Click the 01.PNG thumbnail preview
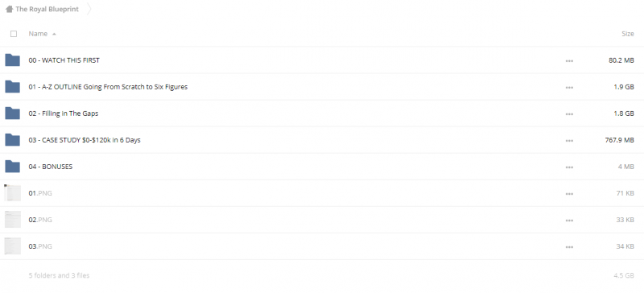Screen dimensions: 644x293 (12, 192)
